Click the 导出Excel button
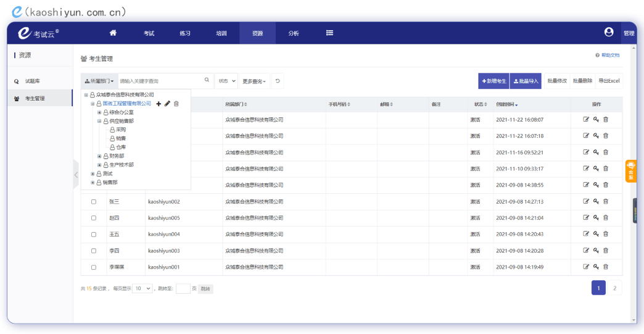 pos(609,81)
